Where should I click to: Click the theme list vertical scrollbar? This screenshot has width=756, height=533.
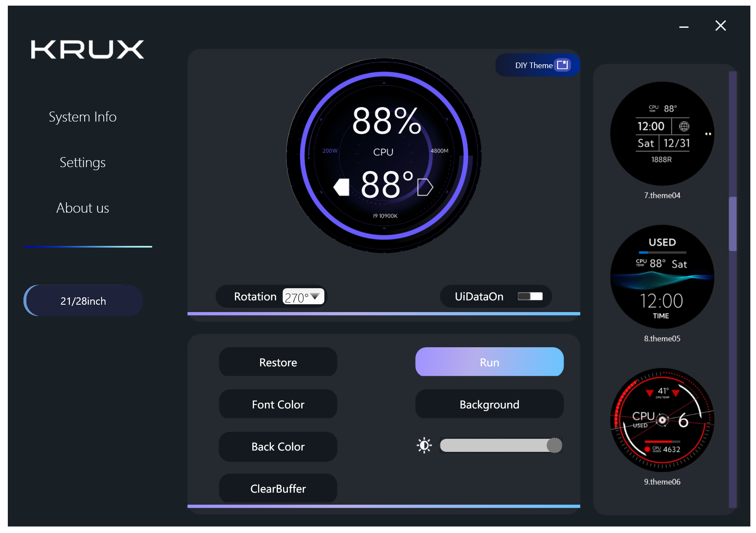[733, 224]
